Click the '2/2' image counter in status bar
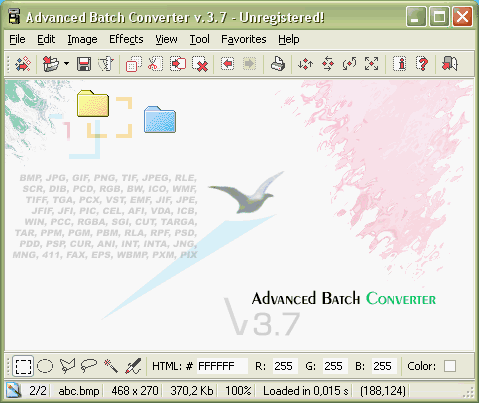This screenshot has height=403, width=479. pyautogui.click(x=38, y=391)
